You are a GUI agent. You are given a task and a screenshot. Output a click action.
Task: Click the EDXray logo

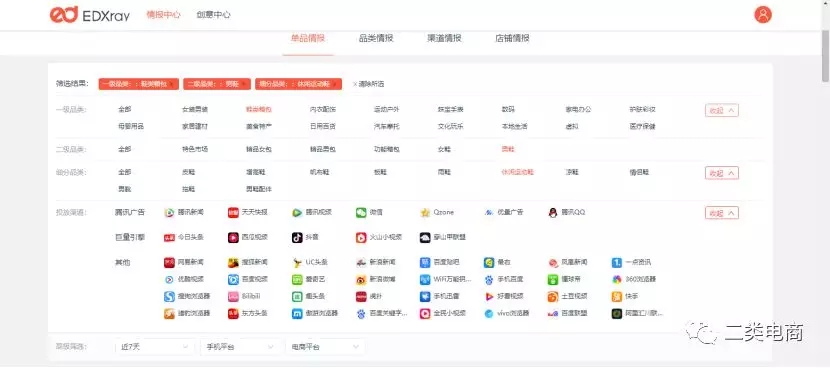point(90,15)
